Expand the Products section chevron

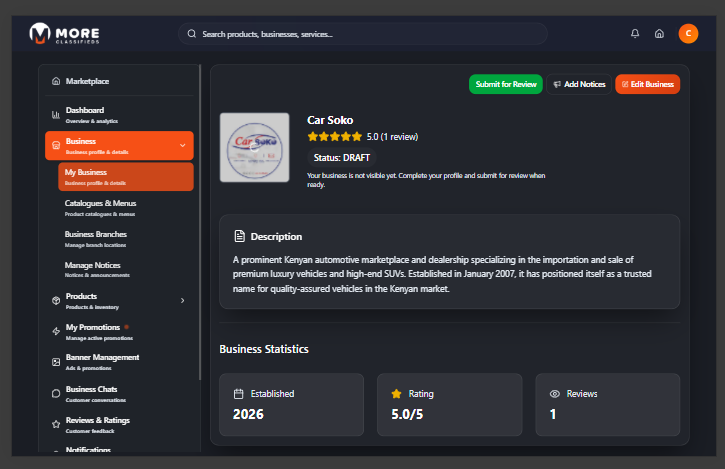[x=182, y=300]
